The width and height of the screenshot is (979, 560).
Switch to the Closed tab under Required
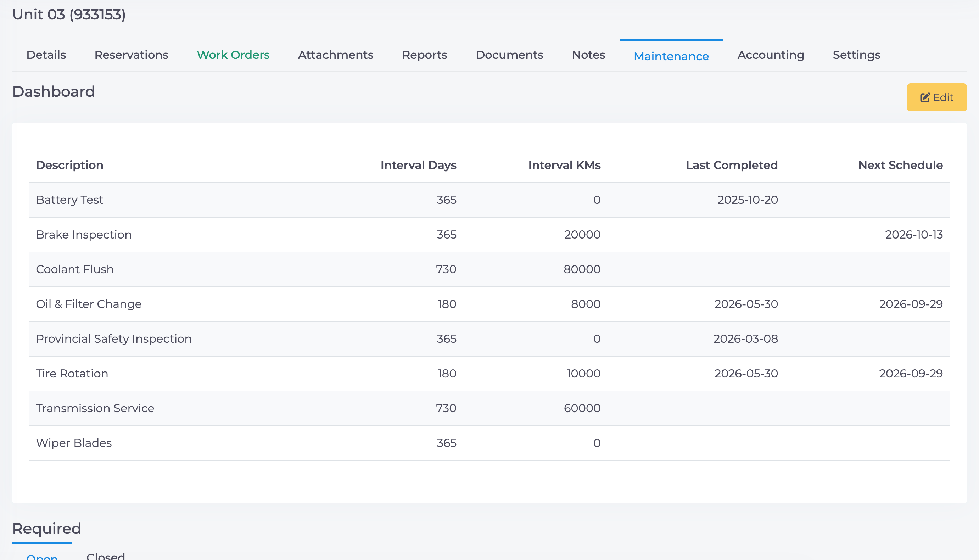[x=106, y=556]
